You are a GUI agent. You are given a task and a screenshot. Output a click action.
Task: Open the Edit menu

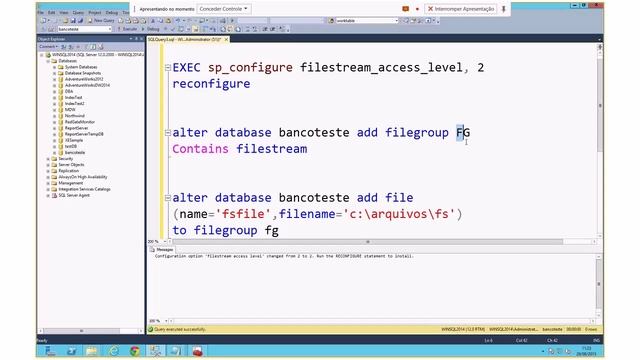(51, 13)
